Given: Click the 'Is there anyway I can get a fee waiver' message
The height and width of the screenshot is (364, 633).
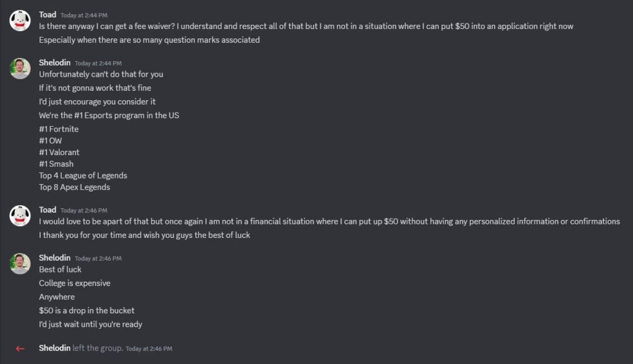Looking at the screenshot, I should pyautogui.click(x=306, y=26).
